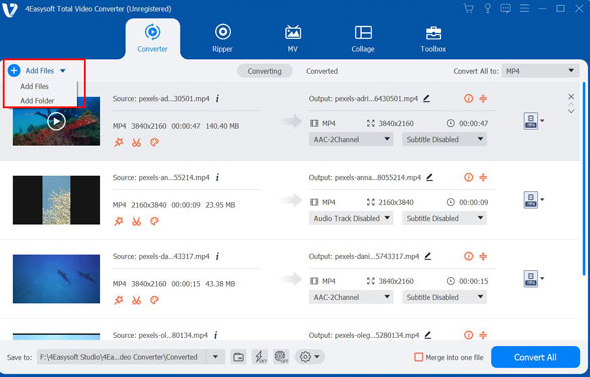Screen dimensions: 590x377
Task: Open the enhance palette tool for pexels-da...43317.mp4
Action: point(154,300)
